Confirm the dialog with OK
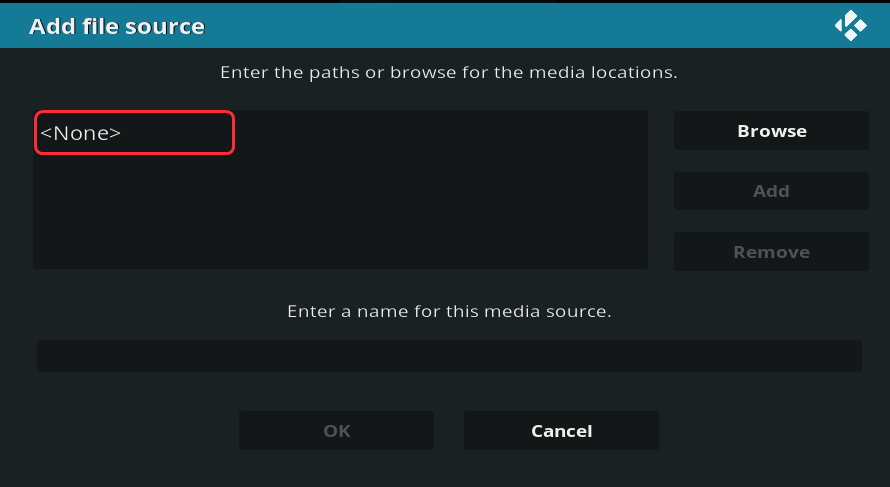This screenshot has height=487, width=890. pyautogui.click(x=336, y=431)
